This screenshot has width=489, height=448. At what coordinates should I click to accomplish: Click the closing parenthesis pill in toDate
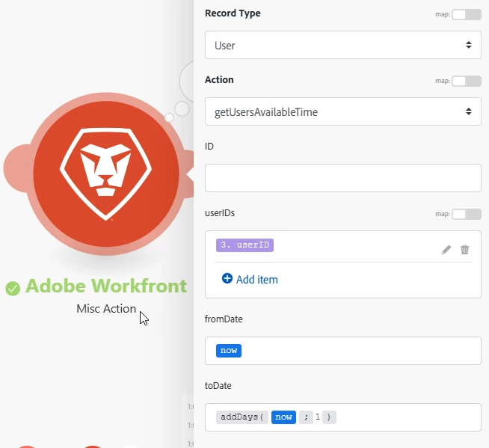[329, 417]
